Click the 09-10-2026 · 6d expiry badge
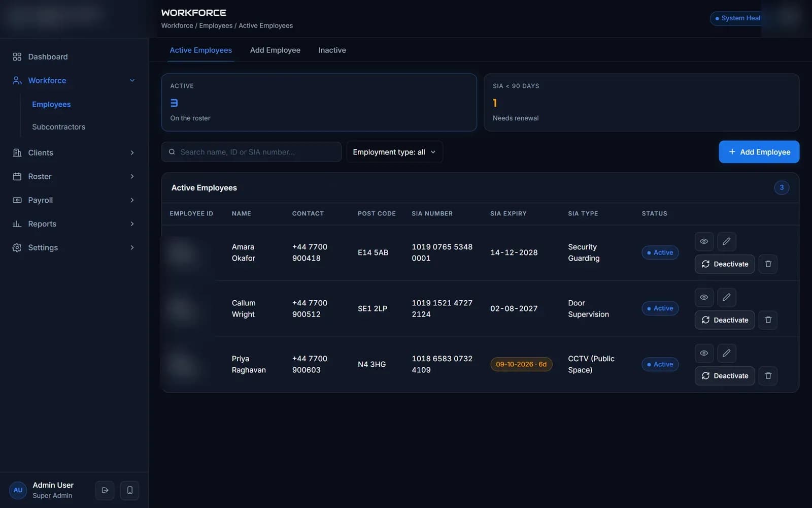The height and width of the screenshot is (508, 812). [521, 364]
